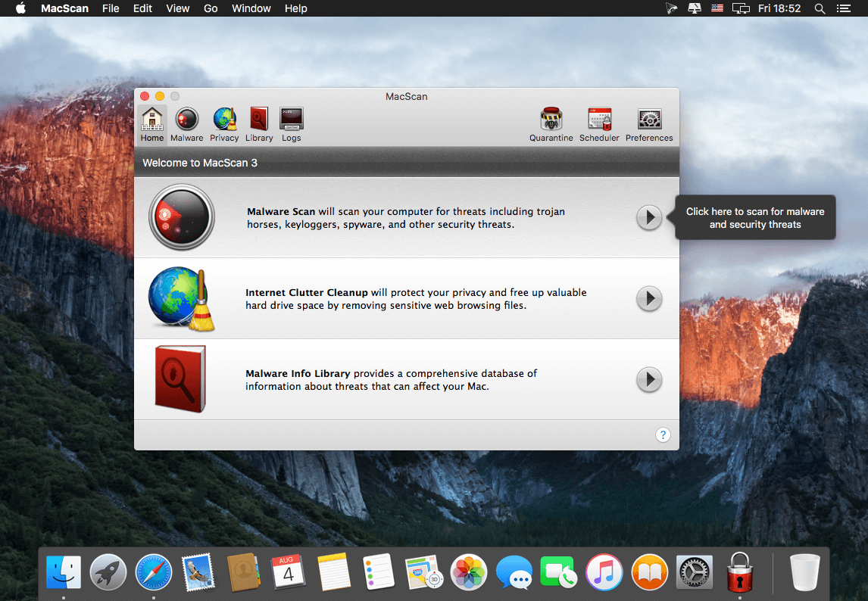This screenshot has height=601, width=868.
Task: Open Safari from the Dock
Action: click(153, 572)
